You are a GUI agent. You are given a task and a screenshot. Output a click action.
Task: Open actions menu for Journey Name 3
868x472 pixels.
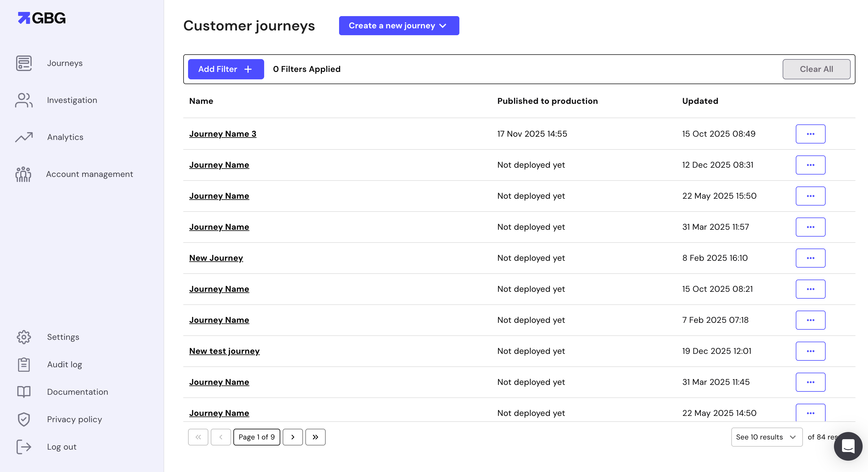[x=810, y=134]
